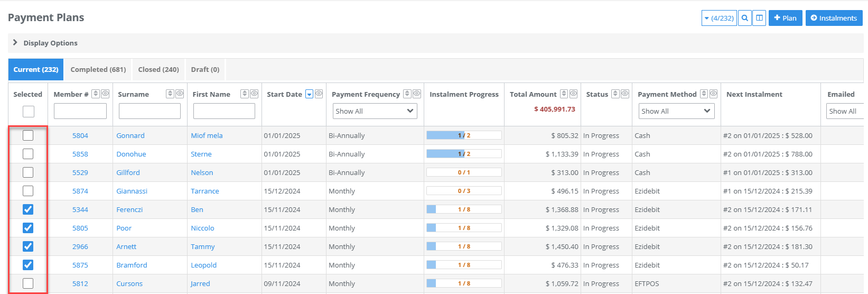Switch to the Current (232) tab
Image resolution: width=868 pixels, height=294 pixels.
(36, 69)
